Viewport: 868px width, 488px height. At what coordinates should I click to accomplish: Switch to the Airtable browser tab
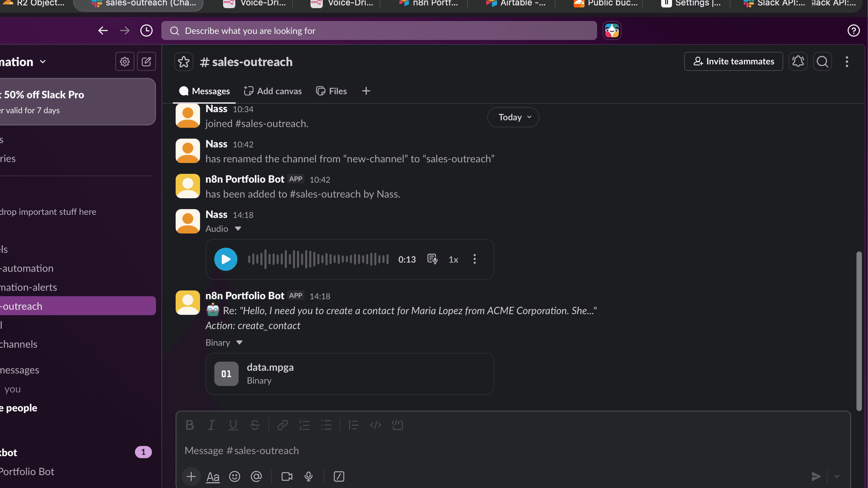pos(515,3)
